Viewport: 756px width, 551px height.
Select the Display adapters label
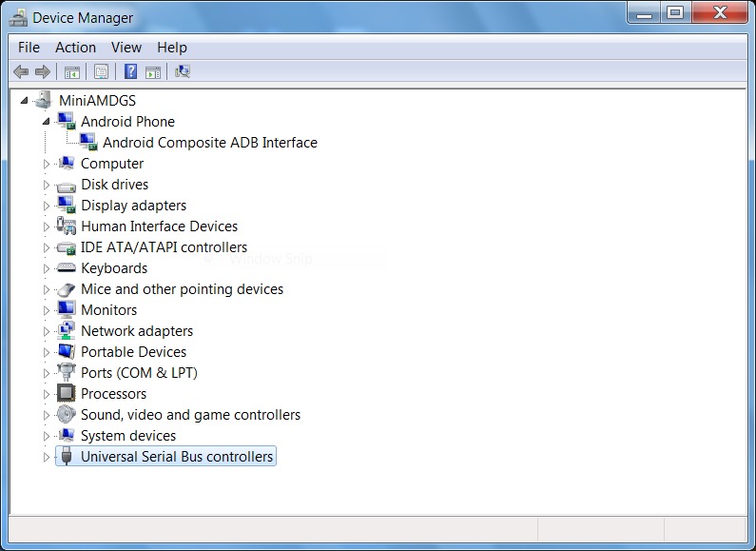click(133, 206)
